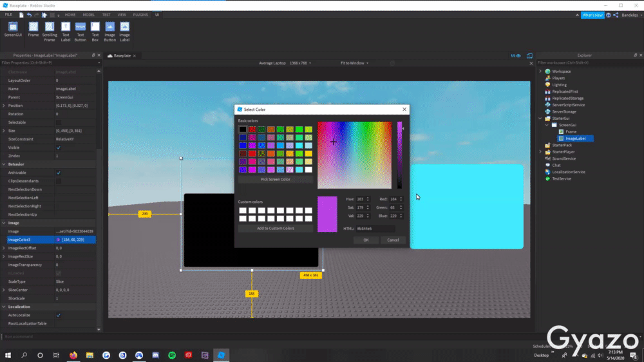The width and height of the screenshot is (644, 362).
Task: Toggle the Archivable property checkbox
Action: tap(59, 173)
